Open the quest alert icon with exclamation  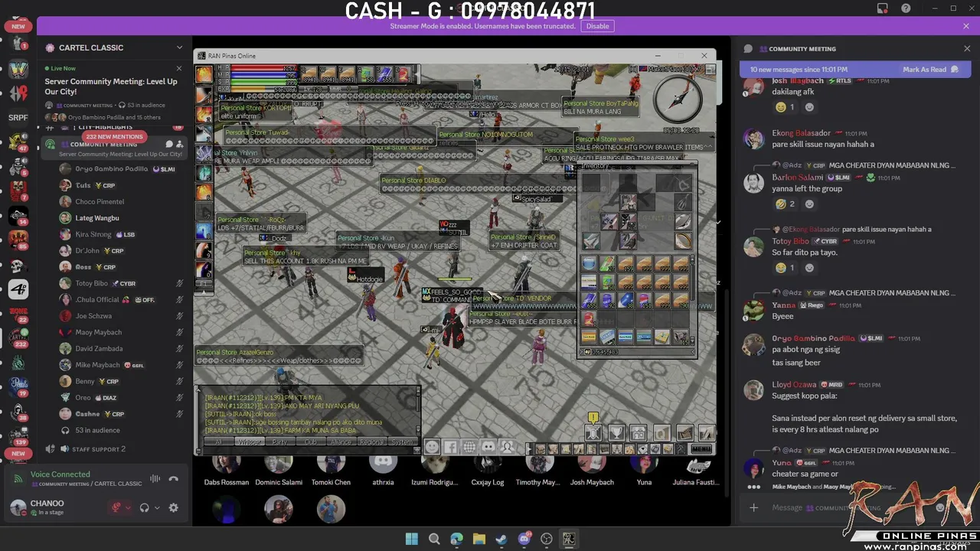point(593,418)
